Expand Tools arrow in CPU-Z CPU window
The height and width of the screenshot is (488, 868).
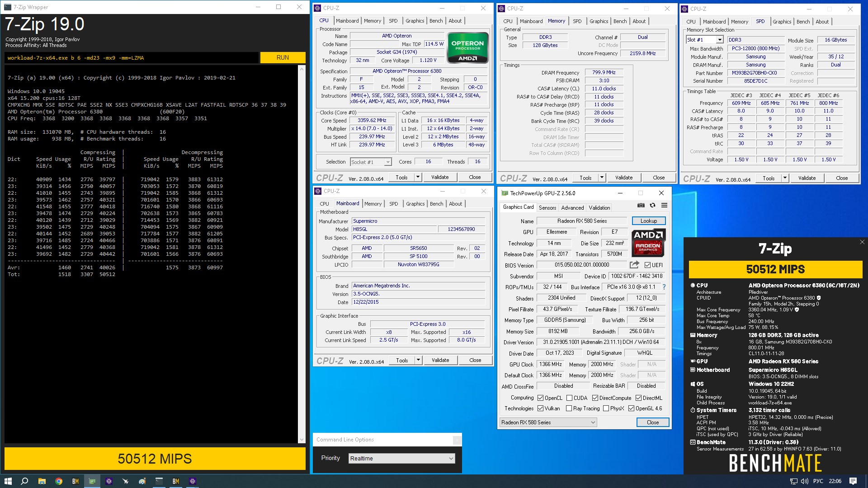(x=418, y=177)
